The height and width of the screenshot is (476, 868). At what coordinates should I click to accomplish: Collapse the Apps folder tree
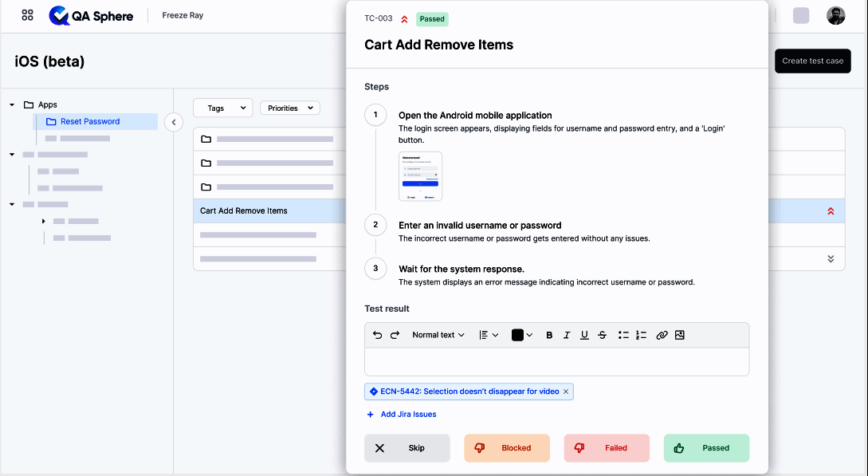click(12, 104)
